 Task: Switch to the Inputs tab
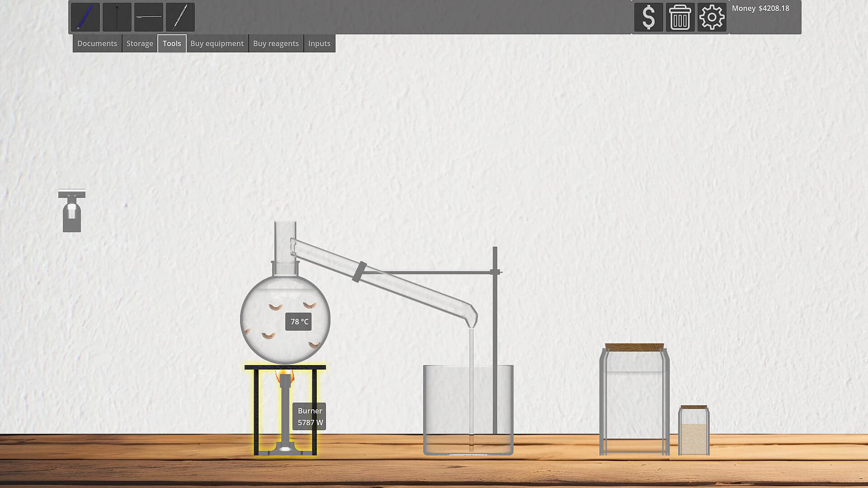coord(319,43)
